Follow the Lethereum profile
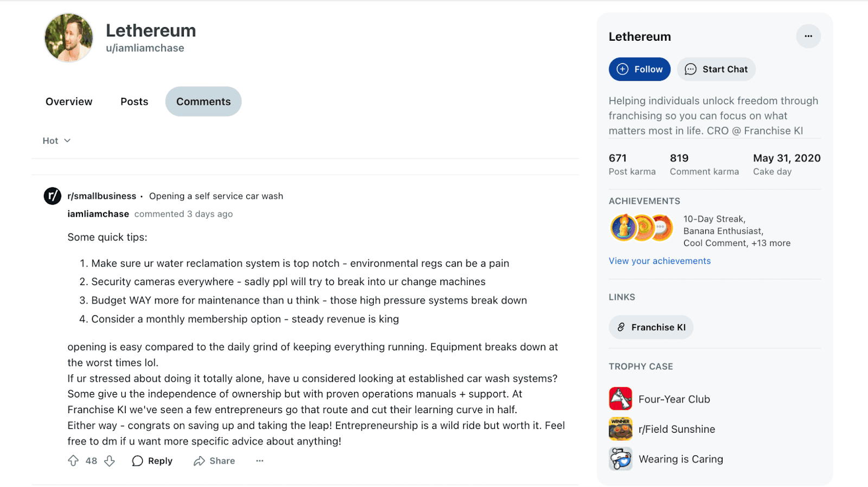The width and height of the screenshot is (868, 487). click(639, 69)
